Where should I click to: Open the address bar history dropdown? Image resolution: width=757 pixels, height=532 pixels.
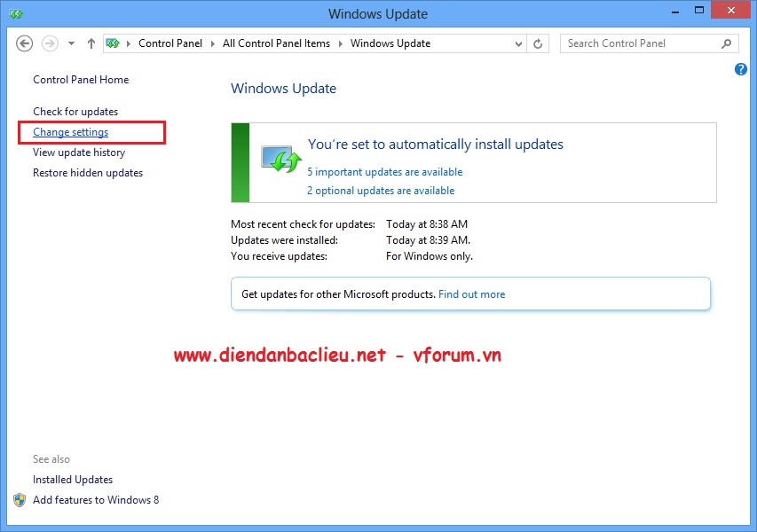click(x=518, y=44)
